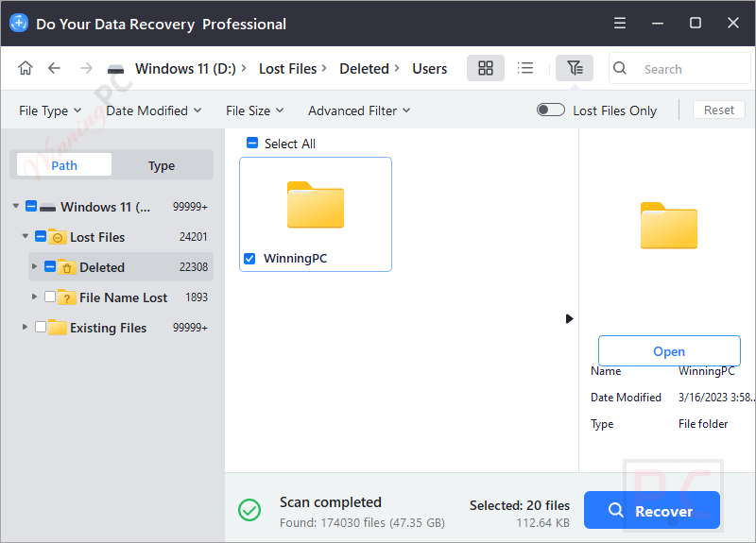
Task: Go to Lost Files breadcrumb
Action: point(288,68)
